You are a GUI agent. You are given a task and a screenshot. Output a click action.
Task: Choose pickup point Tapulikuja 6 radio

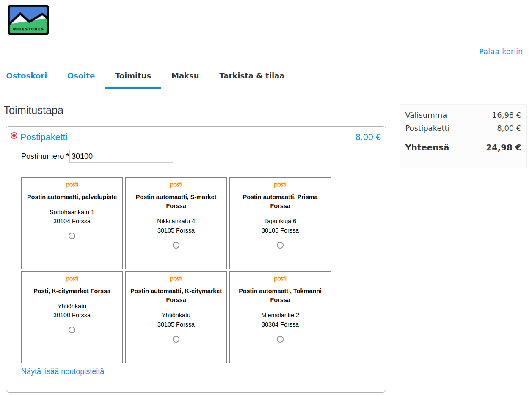(x=280, y=245)
